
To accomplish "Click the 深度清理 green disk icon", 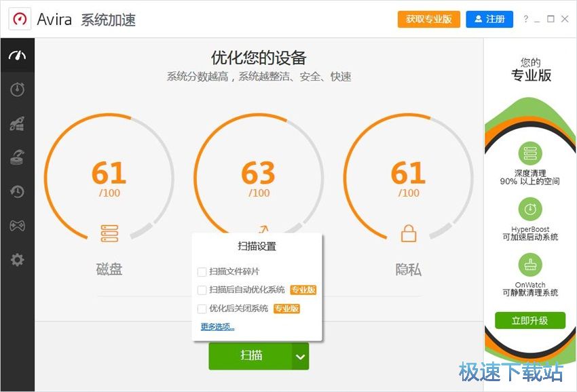I will [530, 153].
